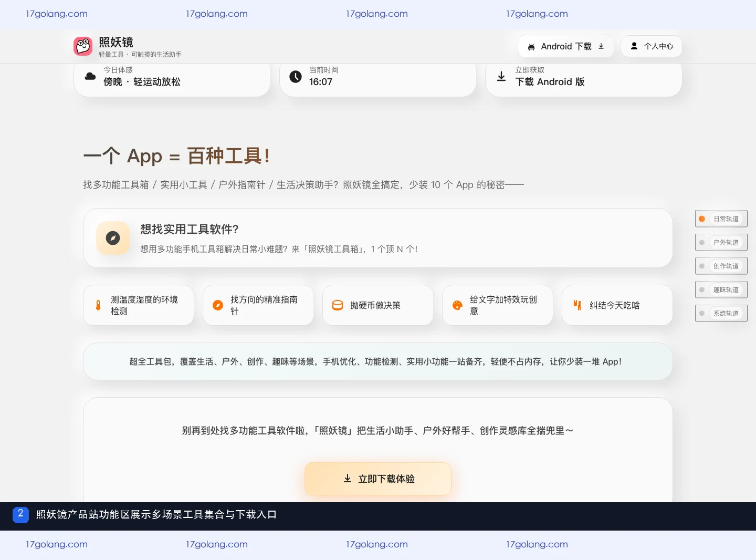Click the download arrow inside 立即下载体验 button
Screen dimensions: 756x560
(x=348, y=479)
